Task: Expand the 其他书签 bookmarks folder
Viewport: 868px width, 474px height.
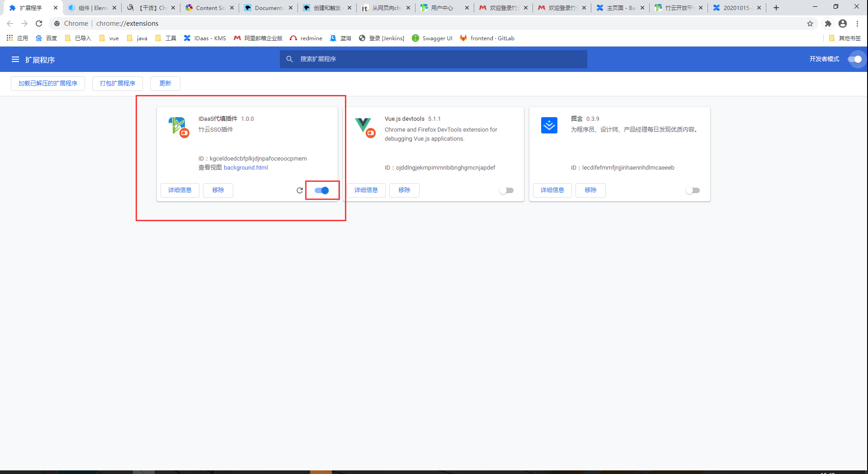Action: coord(845,38)
